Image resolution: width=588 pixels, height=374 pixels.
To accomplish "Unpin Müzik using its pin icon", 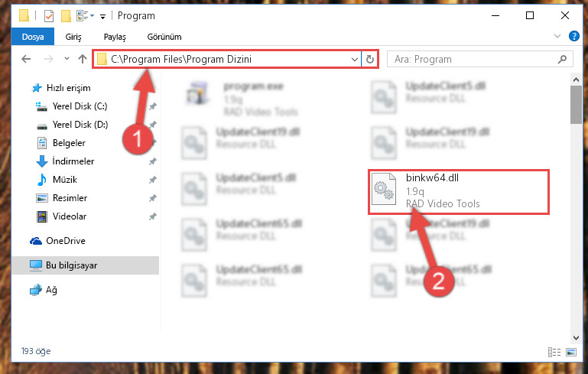I will click(152, 180).
